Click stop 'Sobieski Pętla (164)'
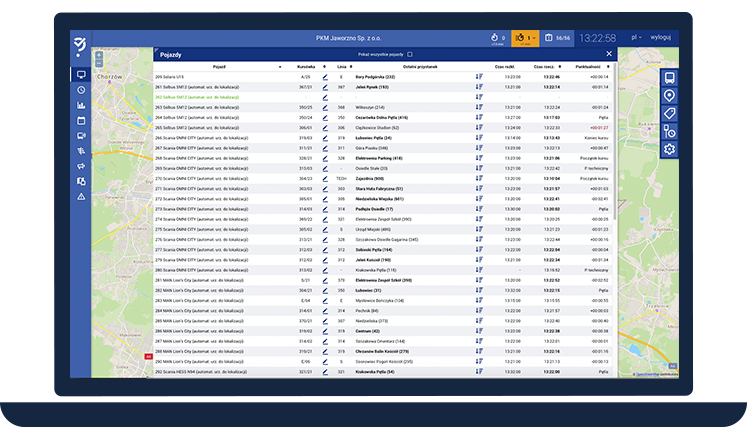The height and width of the screenshot is (427, 747). pos(374,250)
